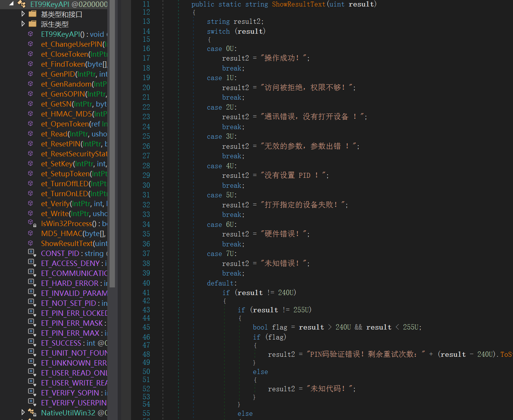The width and height of the screenshot is (513, 420).
Task: Open et_SetupToken method in tree
Action: point(74,174)
